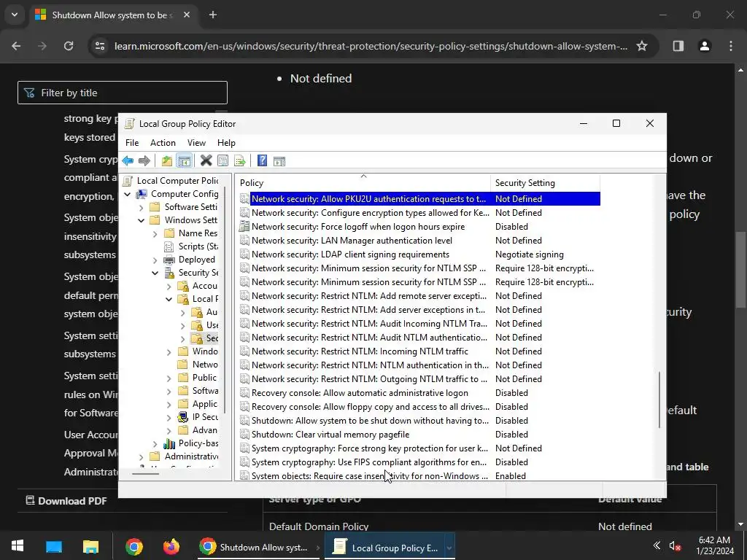747x560 pixels.
Task: Open the Windows Start menu
Action: [x=18, y=546]
